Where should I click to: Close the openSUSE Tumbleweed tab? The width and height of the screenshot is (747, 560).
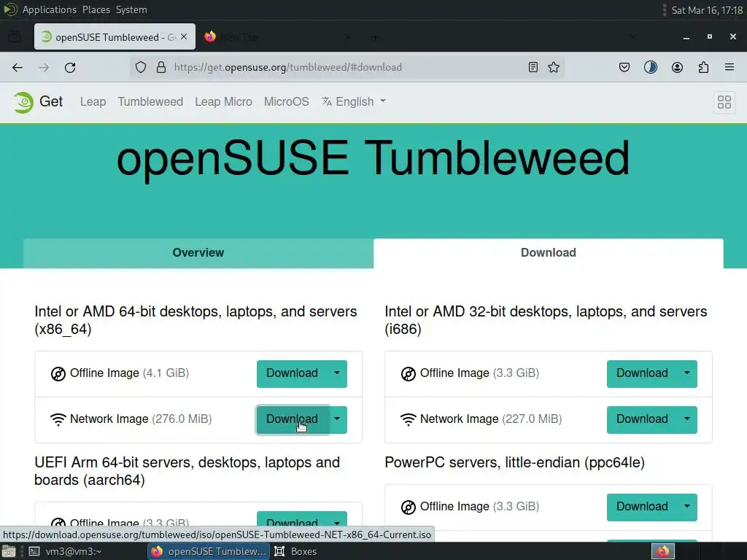tap(184, 36)
